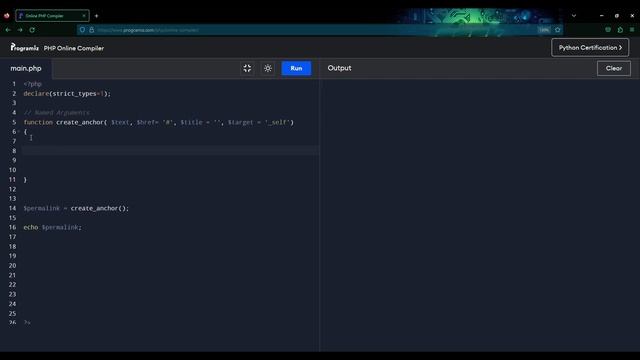Reload the page
The width and height of the screenshot is (640, 360).
pos(32,30)
